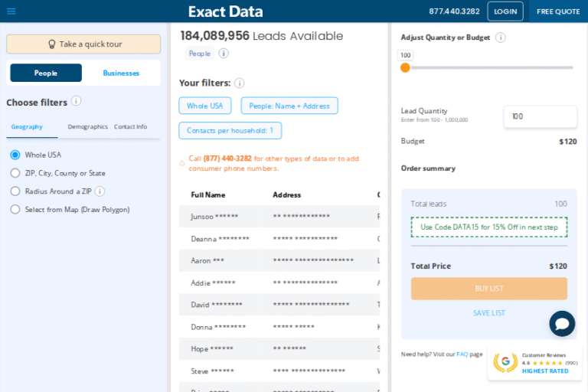The height and width of the screenshot is (392, 588).
Task: Switch to the Demographics tab
Action: click(x=87, y=126)
